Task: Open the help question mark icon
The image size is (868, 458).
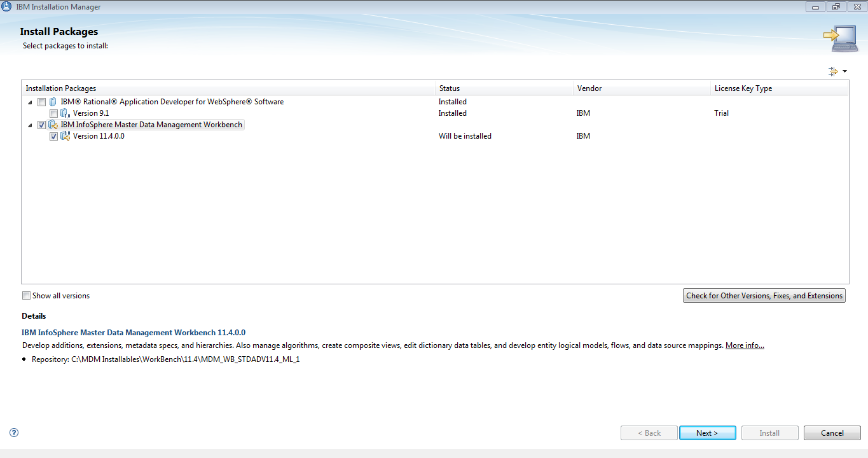Action: click(14, 433)
